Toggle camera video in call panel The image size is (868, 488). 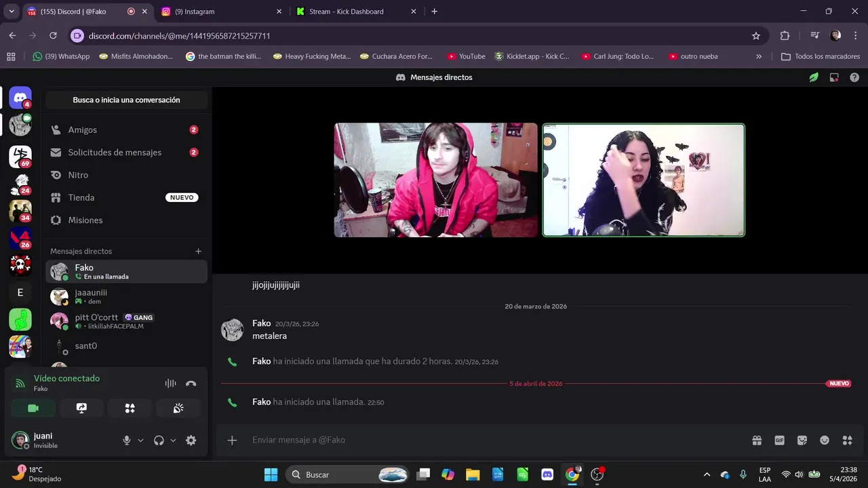click(33, 408)
